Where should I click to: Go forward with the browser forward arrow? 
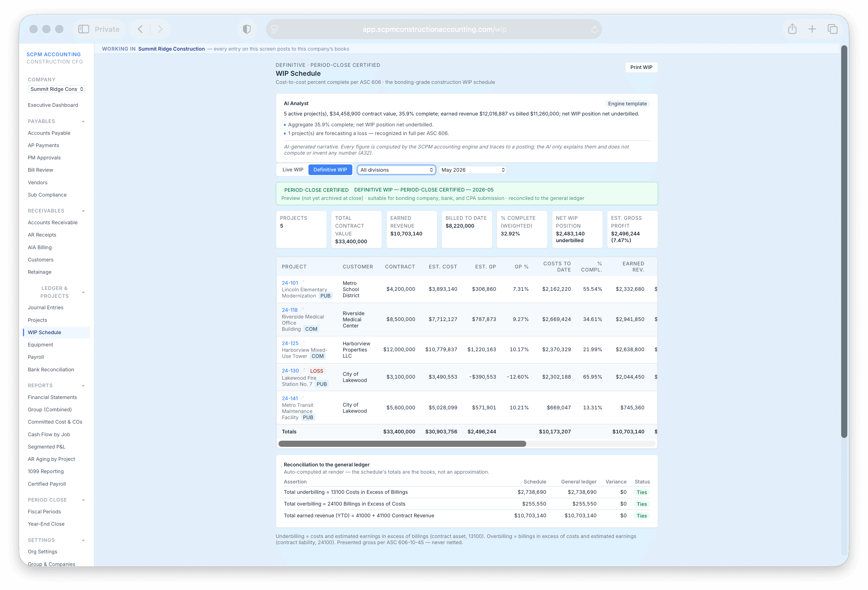160,29
